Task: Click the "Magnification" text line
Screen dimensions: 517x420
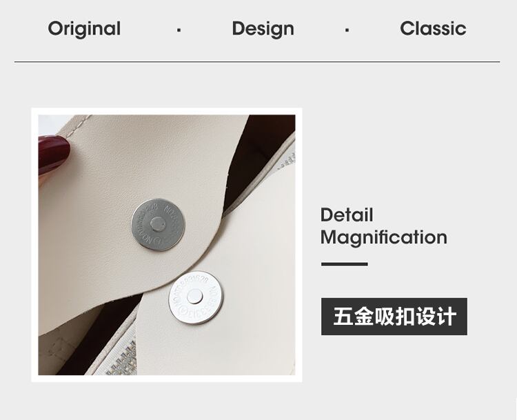Action: tap(384, 237)
